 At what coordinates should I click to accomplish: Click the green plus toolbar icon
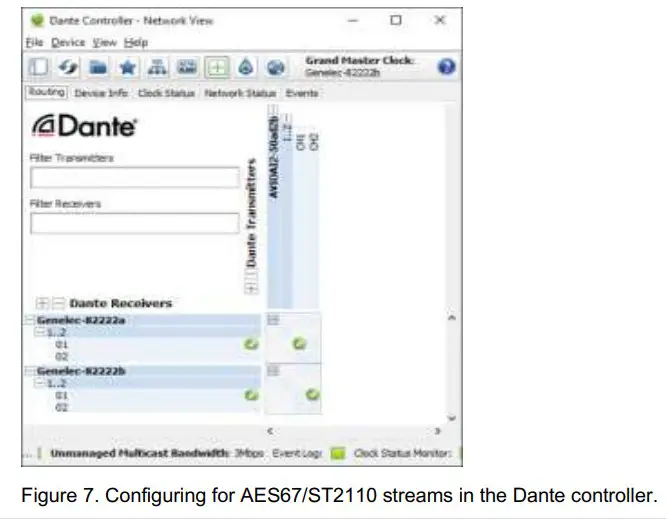(x=217, y=67)
